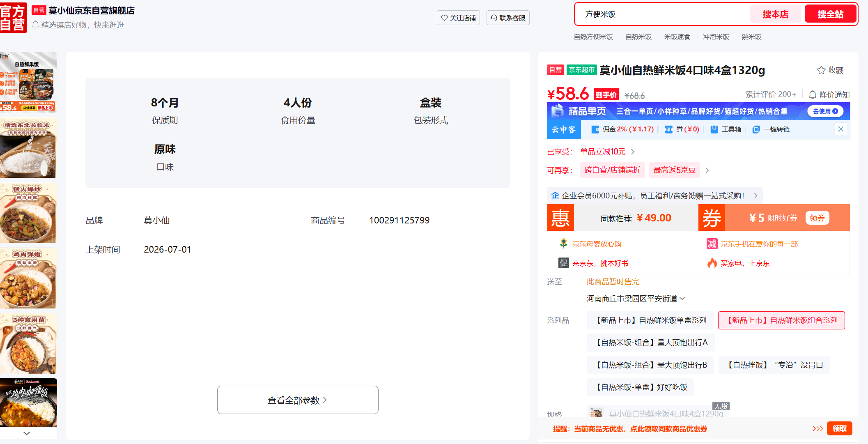Click the 累计评价 200+ link
The width and height of the screenshot is (868, 444).
coord(771,94)
